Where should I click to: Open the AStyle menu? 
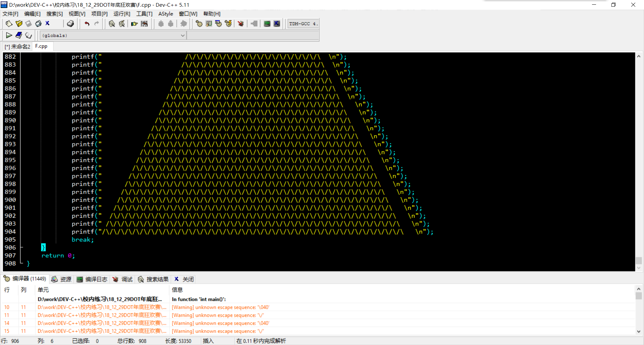tap(166, 14)
